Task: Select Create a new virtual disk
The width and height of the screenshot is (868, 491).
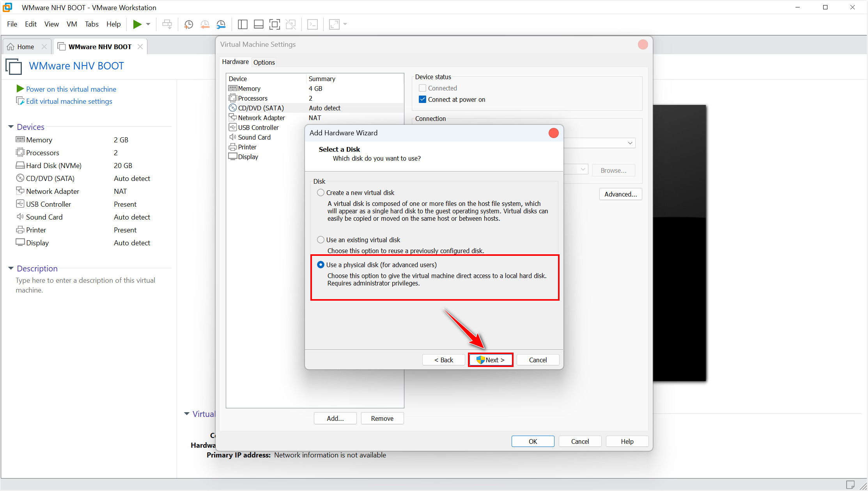Action: pos(321,193)
